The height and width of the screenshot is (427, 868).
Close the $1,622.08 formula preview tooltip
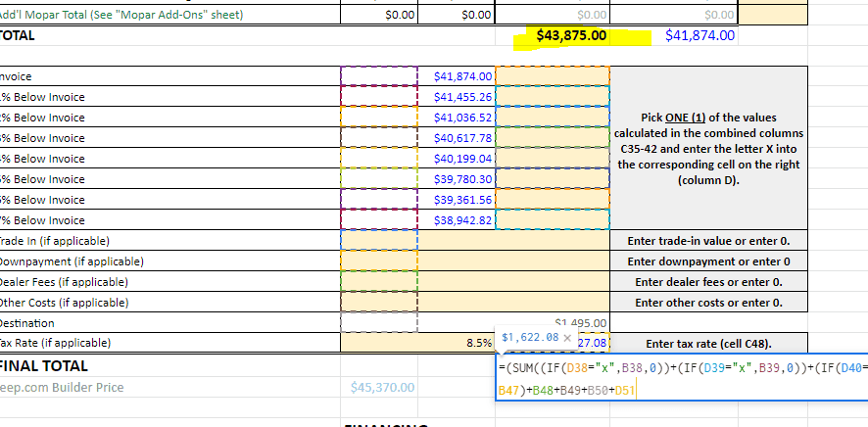click(x=567, y=338)
